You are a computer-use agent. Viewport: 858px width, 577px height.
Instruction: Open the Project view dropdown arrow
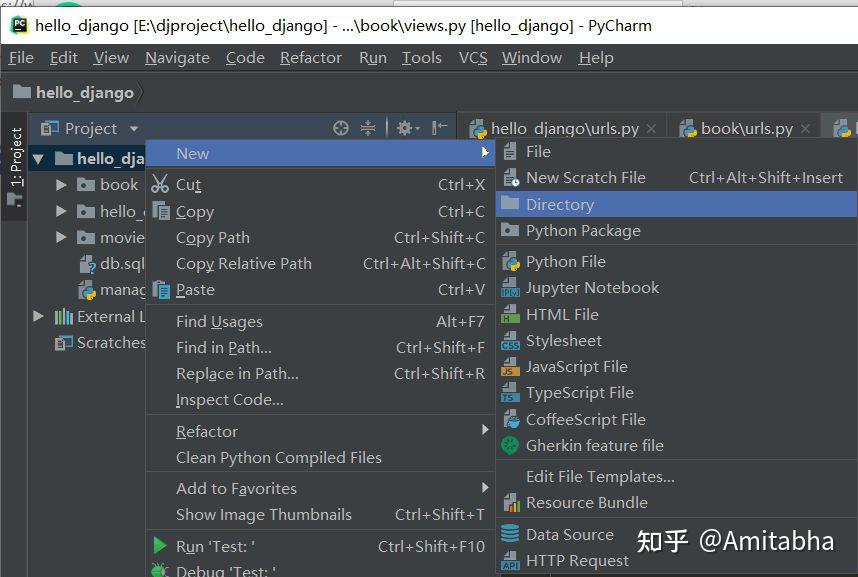tap(134, 129)
